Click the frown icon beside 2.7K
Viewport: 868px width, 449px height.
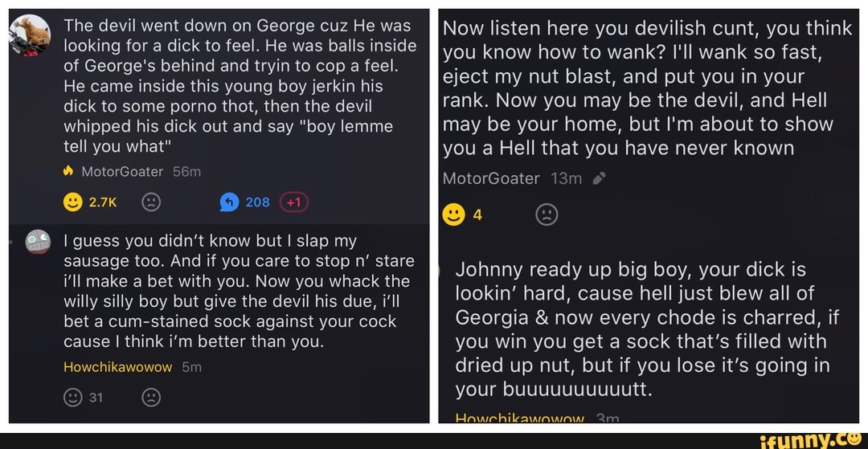pyautogui.click(x=151, y=202)
